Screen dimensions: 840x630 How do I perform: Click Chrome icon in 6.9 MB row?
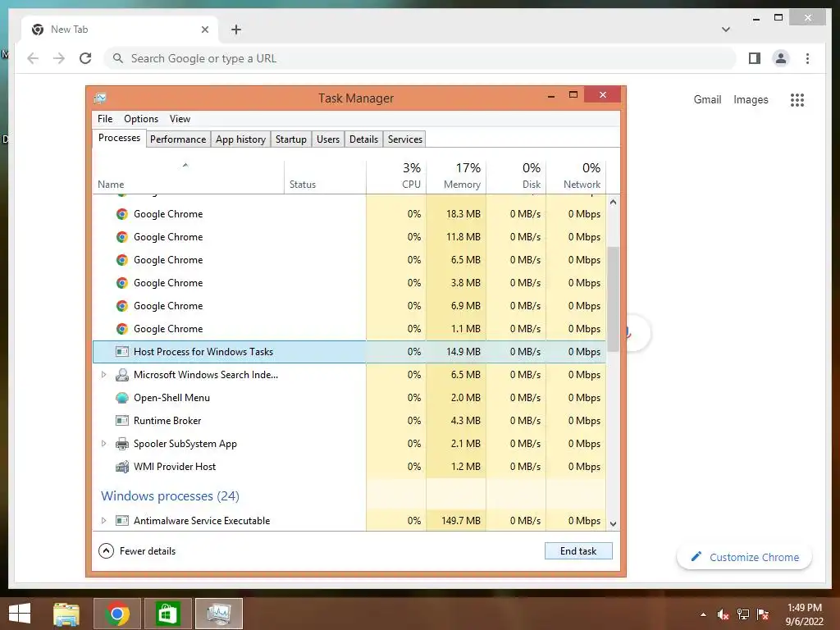[x=122, y=306]
